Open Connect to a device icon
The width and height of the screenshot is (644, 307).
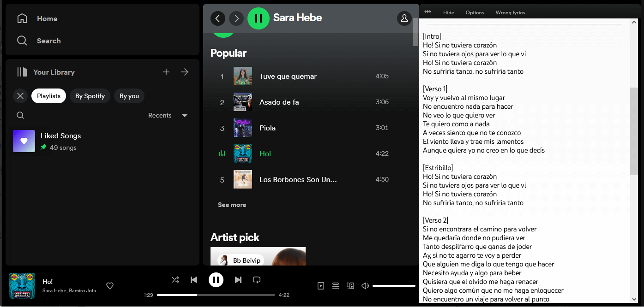[x=350, y=286]
